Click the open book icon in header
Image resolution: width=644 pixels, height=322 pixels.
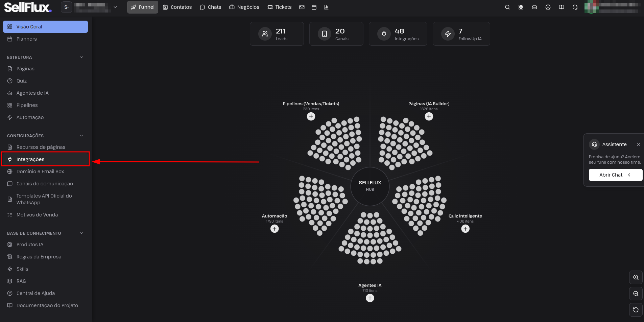562,7
